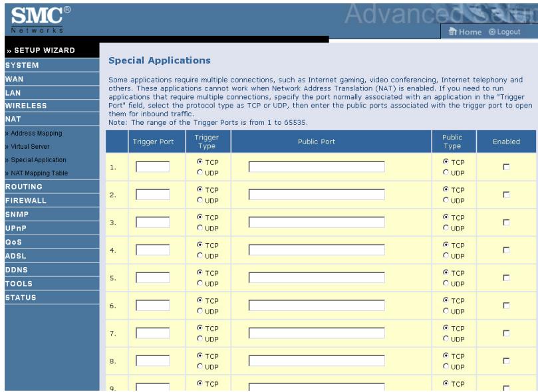Select TCP Trigger Type for row 6
Image resolution: width=538 pixels, height=392 pixels.
(x=200, y=300)
